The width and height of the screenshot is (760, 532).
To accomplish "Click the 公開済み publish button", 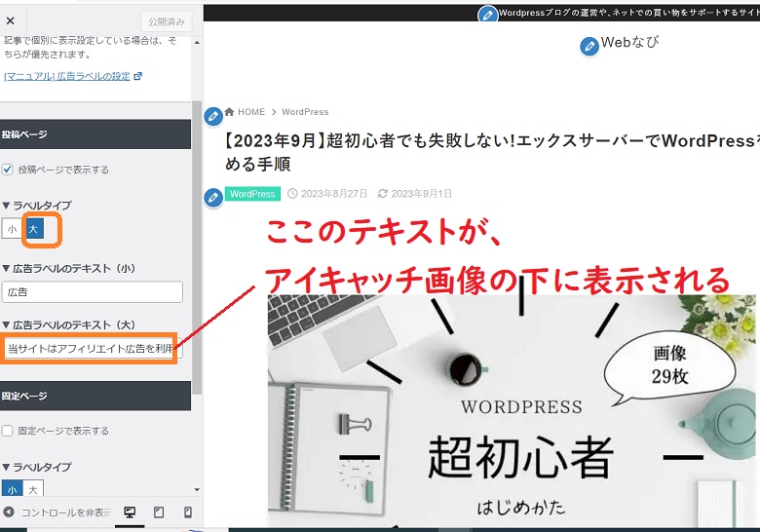I will tap(167, 21).
